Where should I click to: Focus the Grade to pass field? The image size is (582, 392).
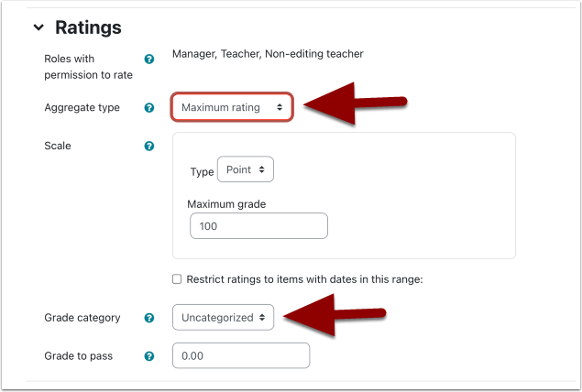coord(241,355)
